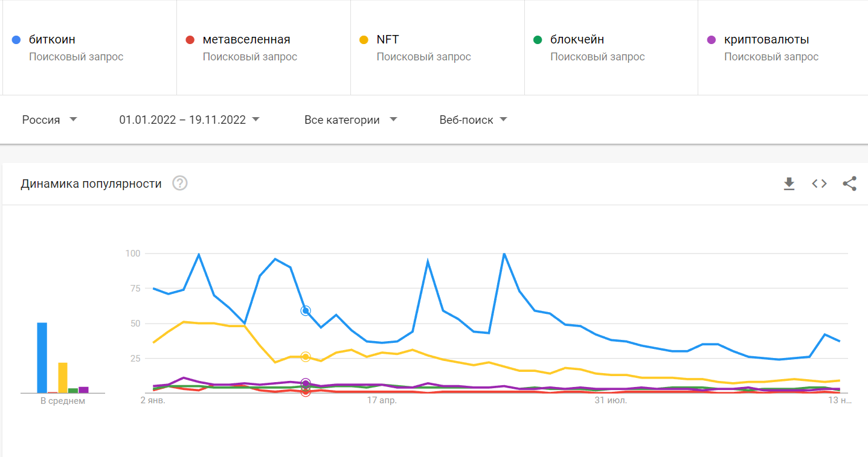Screen dimensions: 868x457
Task: Open the Все категории dropdown
Action: click(350, 120)
